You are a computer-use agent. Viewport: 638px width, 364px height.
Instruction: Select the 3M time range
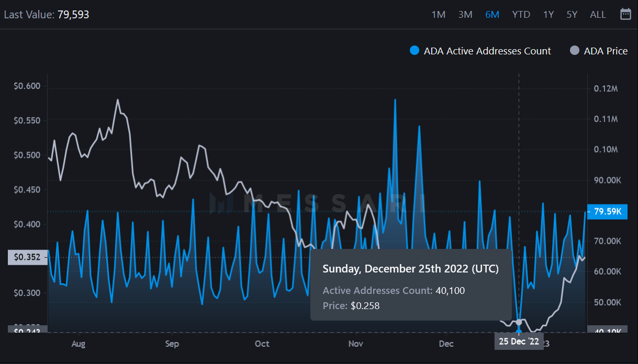click(465, 15)
